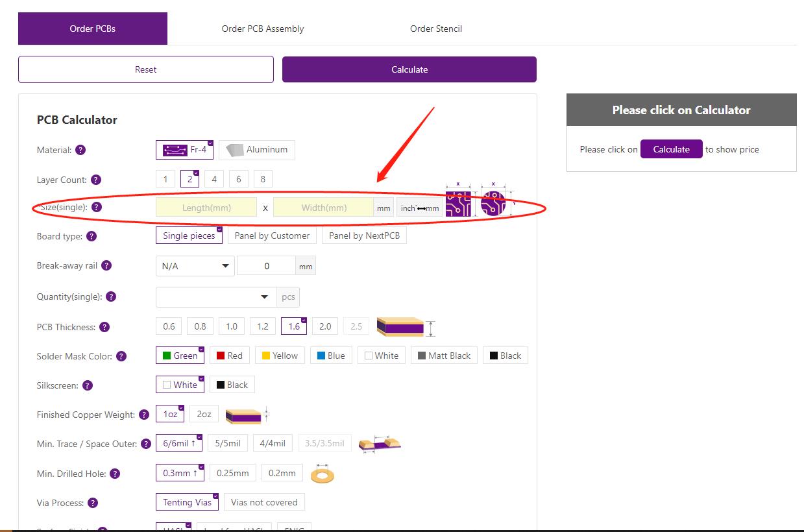This screenshot has height=532, width=804.
Task: Click the help icon next to Solder Mask Color
Action: [x=121, y=356]
